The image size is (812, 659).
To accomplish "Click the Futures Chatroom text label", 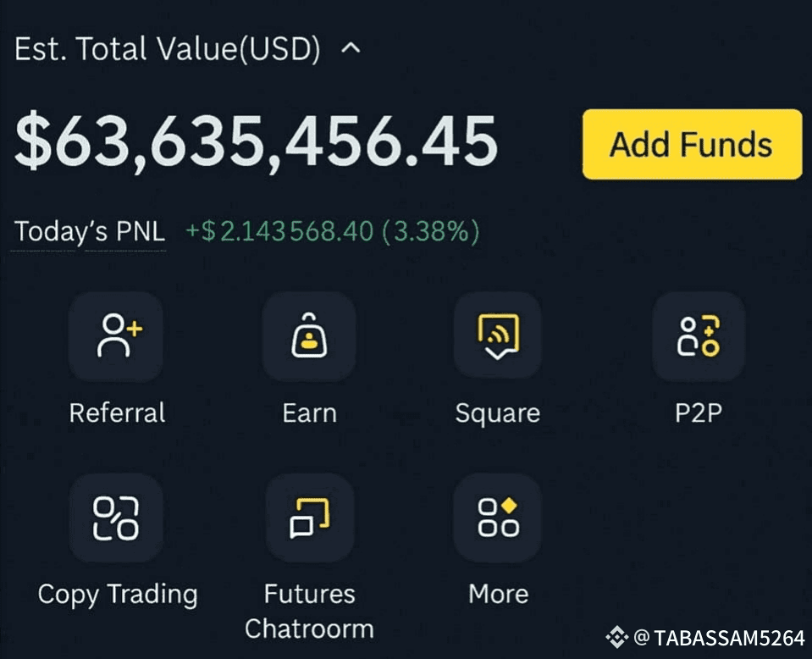I will pos(309,612).
